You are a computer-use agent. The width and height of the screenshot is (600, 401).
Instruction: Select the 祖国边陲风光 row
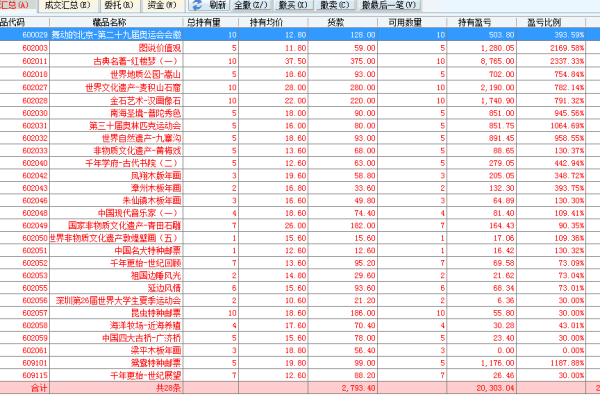click(300, 275)
